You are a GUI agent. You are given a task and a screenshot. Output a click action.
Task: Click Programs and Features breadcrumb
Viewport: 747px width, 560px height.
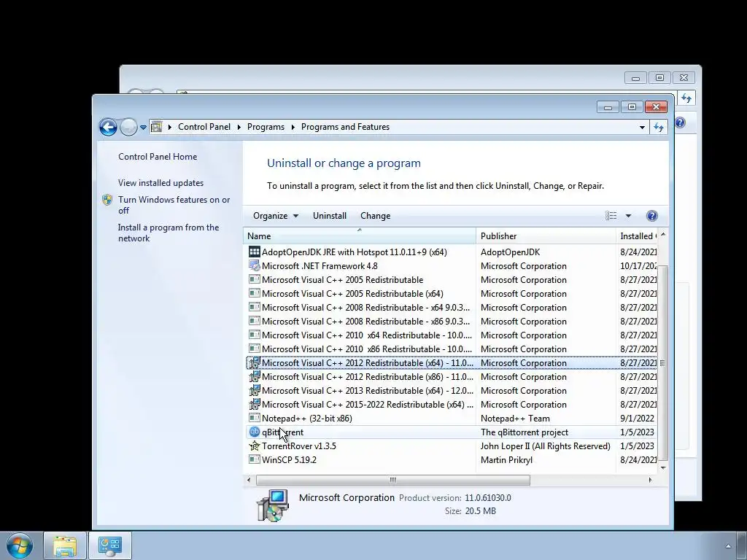pyautogui.click(x=345, y=127)
